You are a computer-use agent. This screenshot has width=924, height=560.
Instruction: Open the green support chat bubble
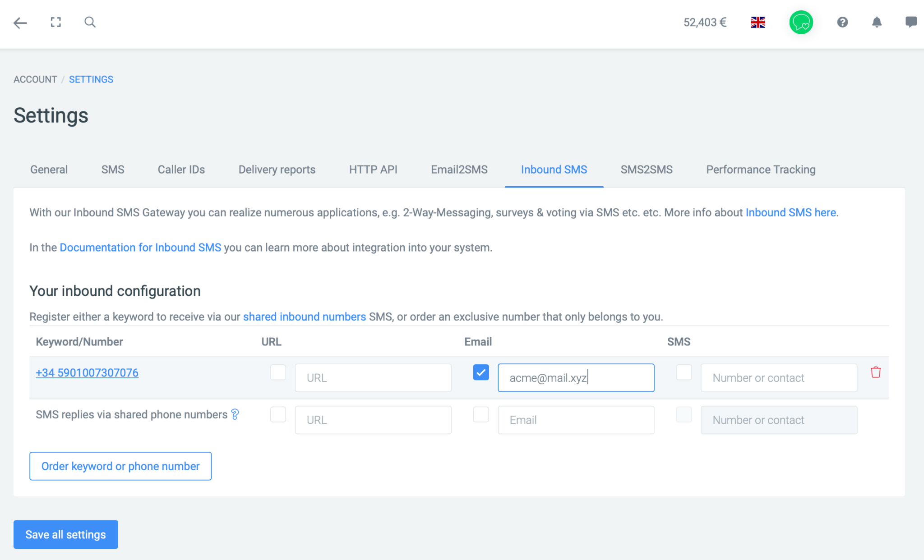[x=801, y=22]
